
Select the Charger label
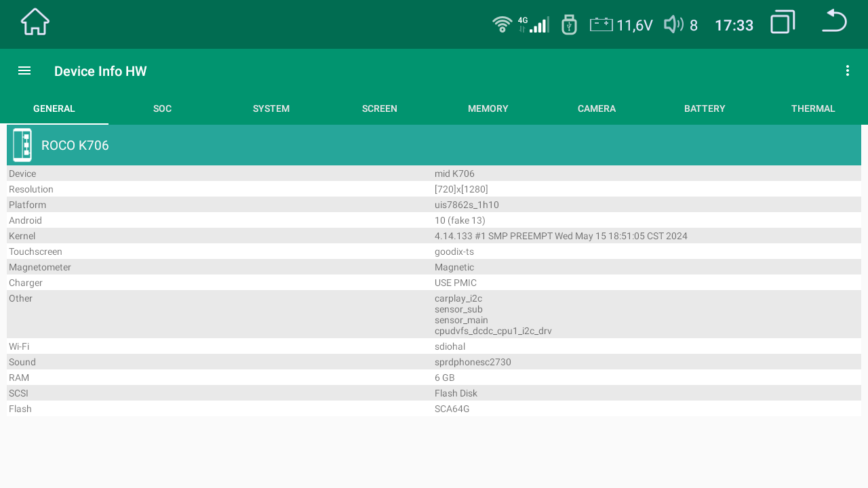coord(26,283)
